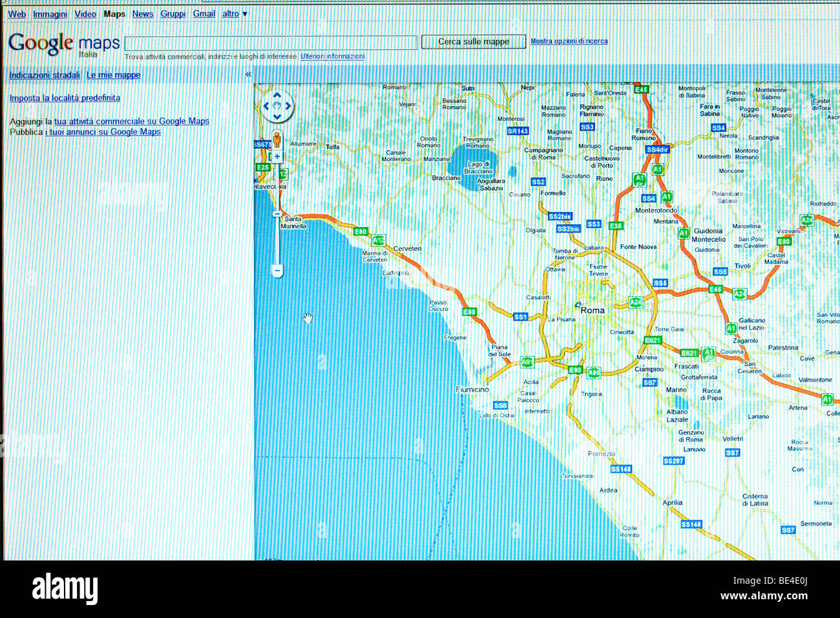Click the SS207 road shield near Lanuvio
Viewport: 840px width, 618px height.
pos(673,461)
